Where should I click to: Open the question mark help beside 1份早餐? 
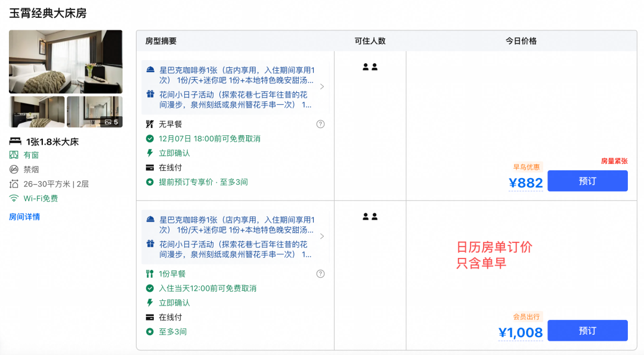[x=320, y=274]
